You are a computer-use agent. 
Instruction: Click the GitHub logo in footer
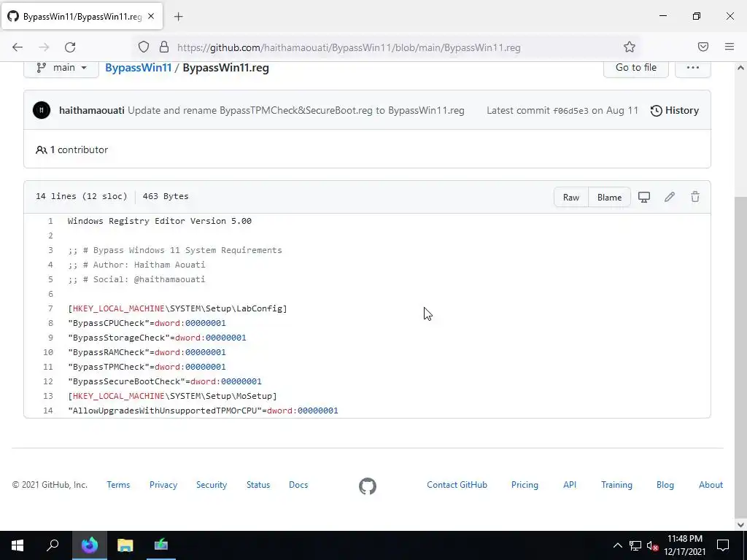(368, 486)
